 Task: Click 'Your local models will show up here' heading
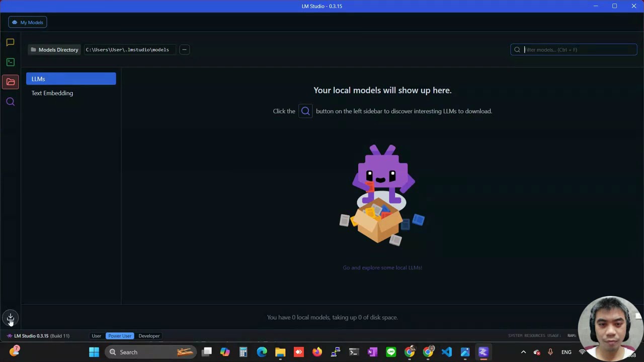click(x=382, y=90)
